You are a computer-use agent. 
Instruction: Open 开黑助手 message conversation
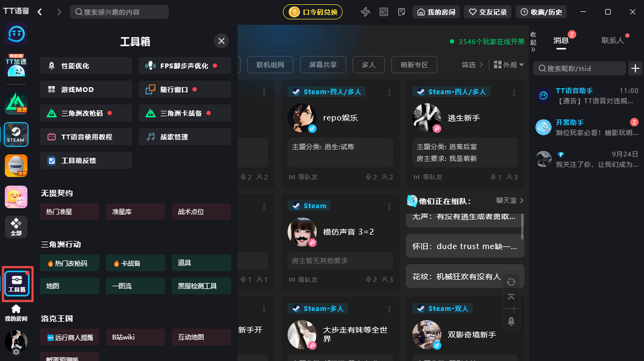pyautogui.click(x=588, y=127)
